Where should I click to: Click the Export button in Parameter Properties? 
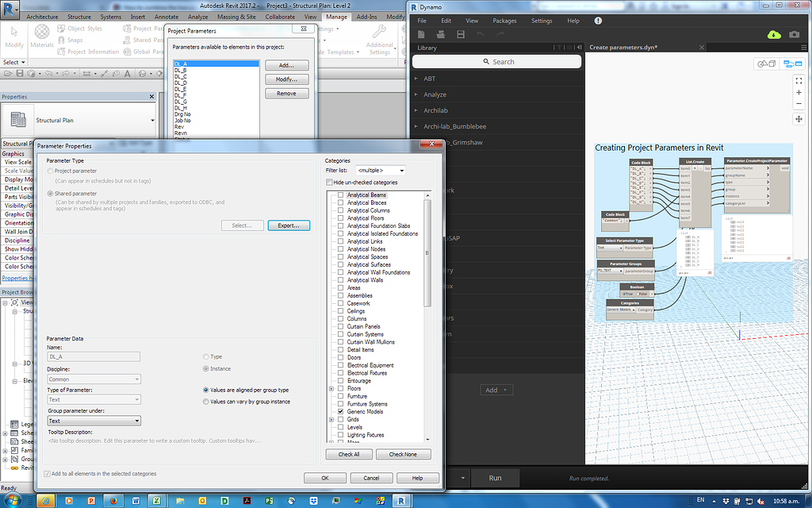tap(289, 225)
